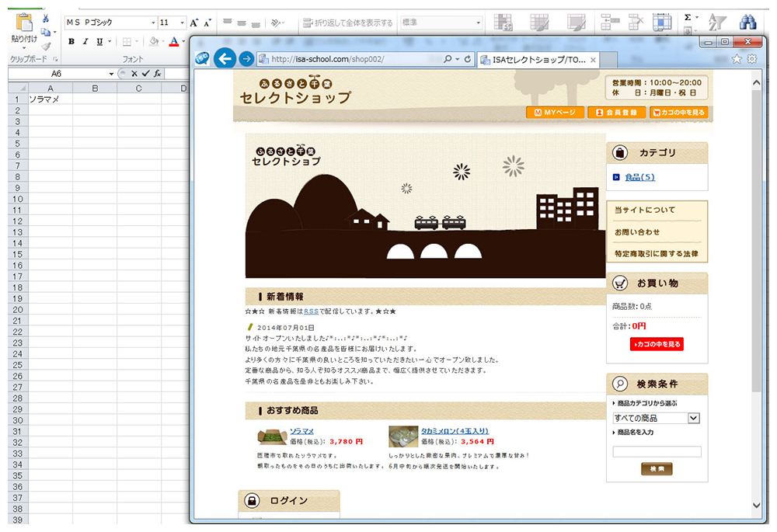Close the ISAセレクトショップ browser tab
This screenshot has width=777, height=532.
point(593,60)
